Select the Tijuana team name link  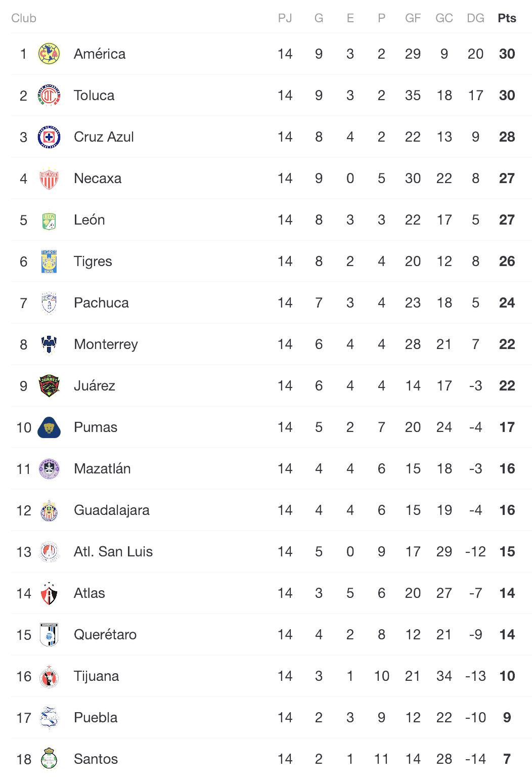click(x=96, y=676)
